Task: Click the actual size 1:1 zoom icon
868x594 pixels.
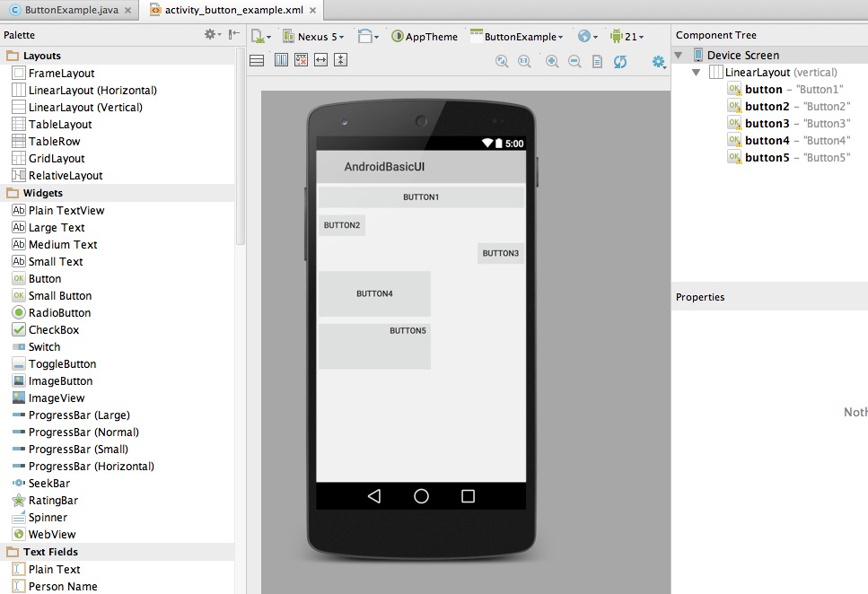Action: [525, 62]
